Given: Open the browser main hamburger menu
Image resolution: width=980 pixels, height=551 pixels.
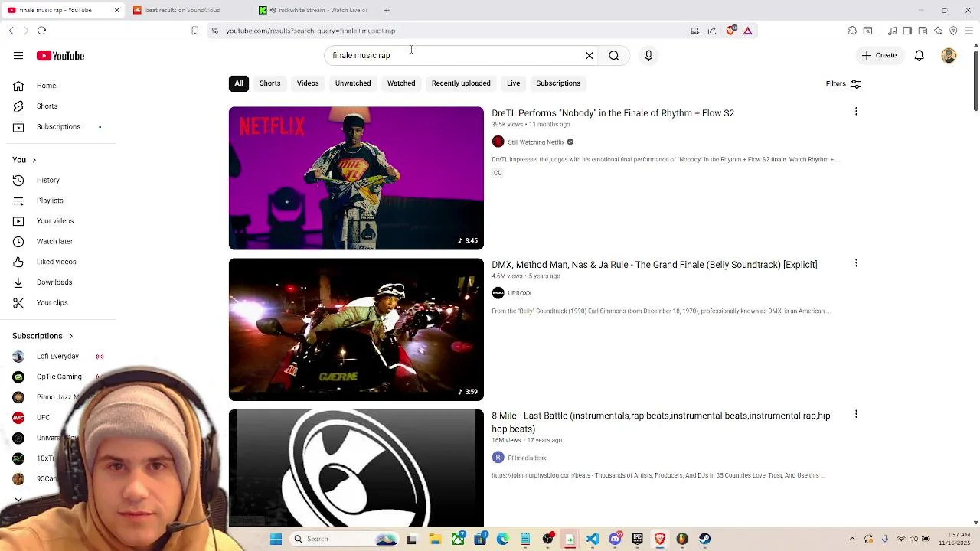Looking at the screenshot, I should click(969, 31).
